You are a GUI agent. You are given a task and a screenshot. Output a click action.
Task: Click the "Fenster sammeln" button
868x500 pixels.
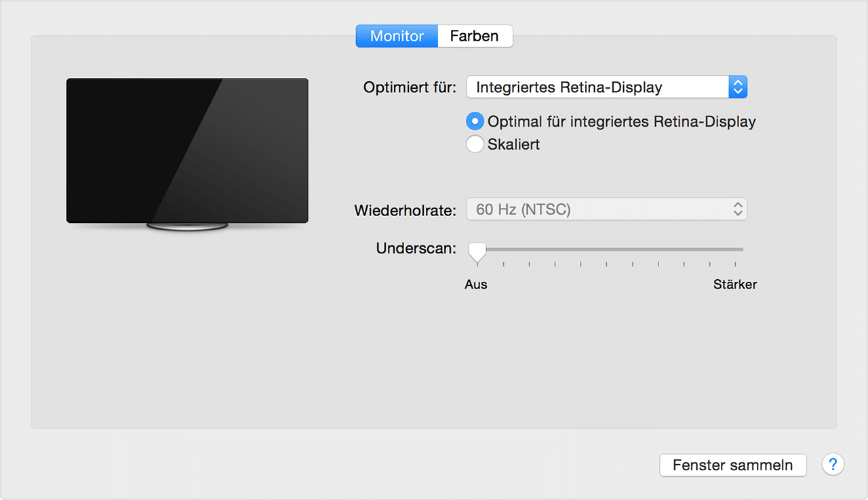click(x=733, y=465)
